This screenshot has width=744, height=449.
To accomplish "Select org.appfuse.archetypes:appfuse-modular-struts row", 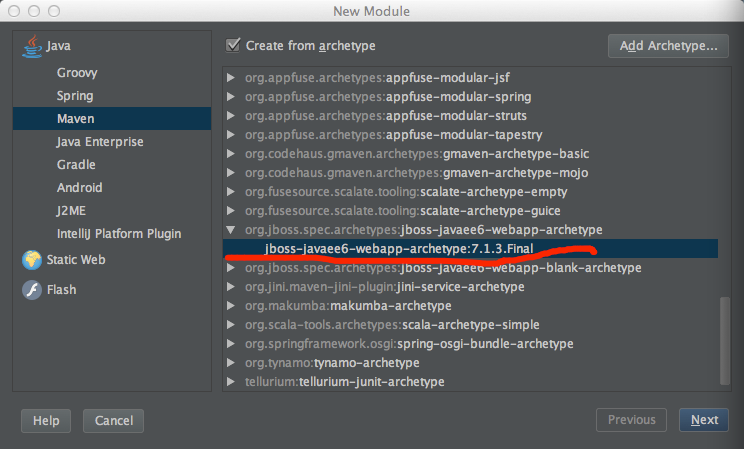I will (386, 115).
